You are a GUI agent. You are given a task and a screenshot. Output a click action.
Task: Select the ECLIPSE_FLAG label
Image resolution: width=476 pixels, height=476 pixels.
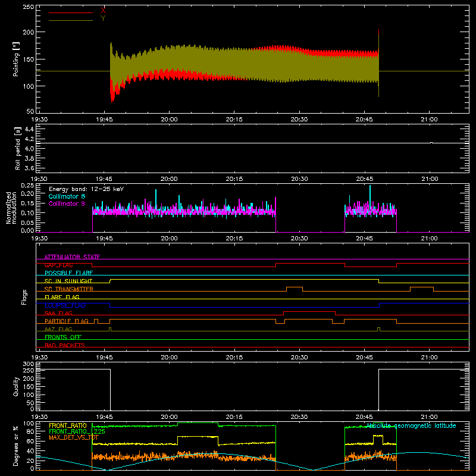[65, 305]
